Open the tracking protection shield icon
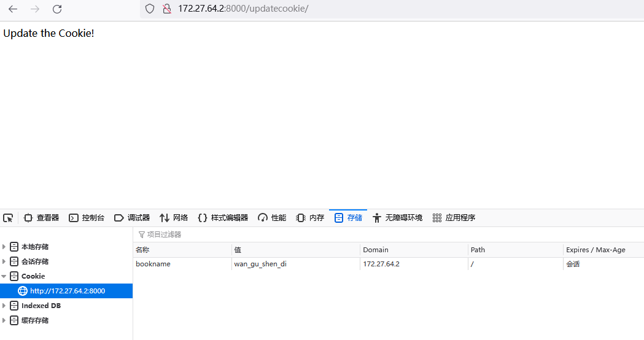This screenshot has height=340, width=644. (x=150, y=9)
